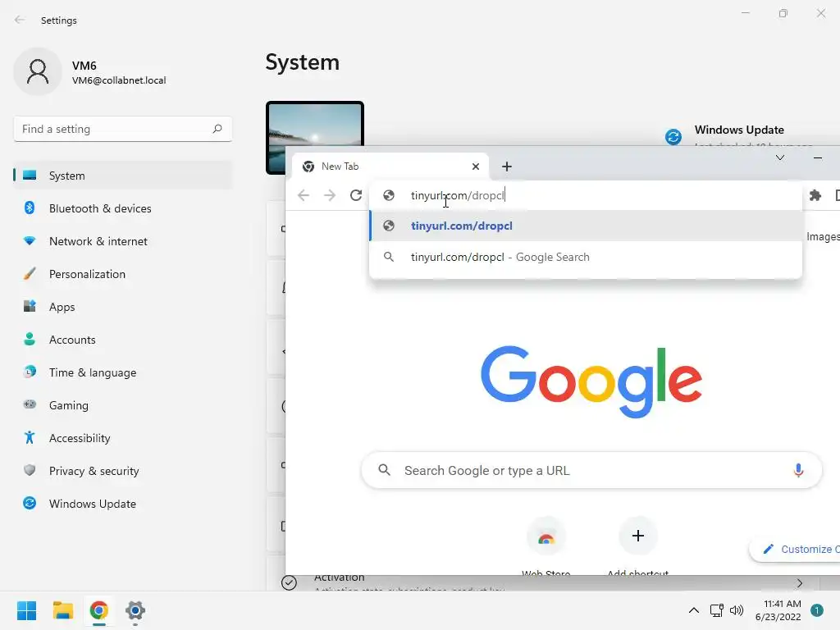The width and height of the screenshot is (840, 630).
Task: Click the VM6 user profile avatar
Action: (x=38, y=71)
